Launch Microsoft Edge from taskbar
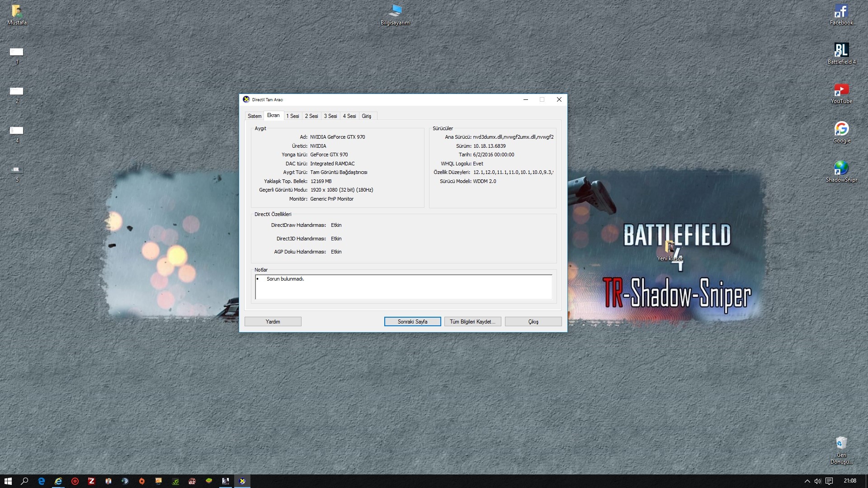The width and height of the screenshot is (868, 488). (x=42, y=481)
